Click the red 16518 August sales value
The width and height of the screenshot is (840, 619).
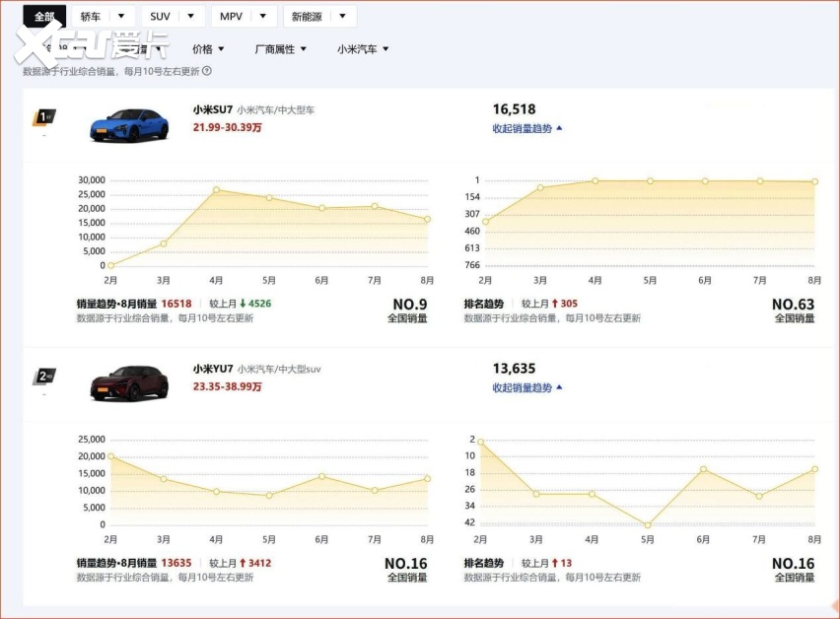point(176,304)
